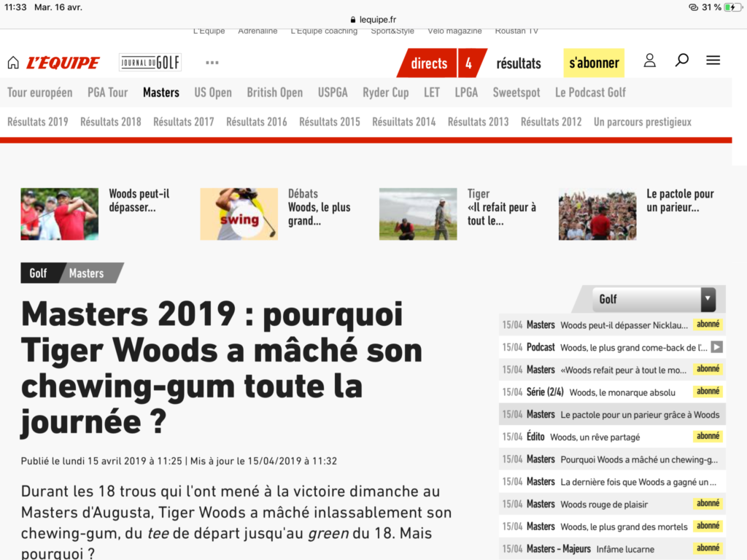Select the Tour européen tab
The width and height of the screenshot is (747, 560).
click(x=40, y=93)
